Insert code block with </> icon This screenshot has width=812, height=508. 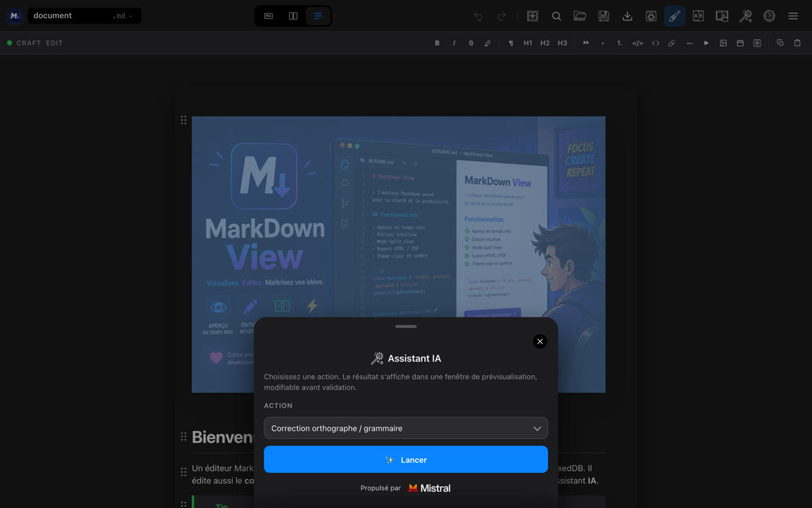(637, 43)
